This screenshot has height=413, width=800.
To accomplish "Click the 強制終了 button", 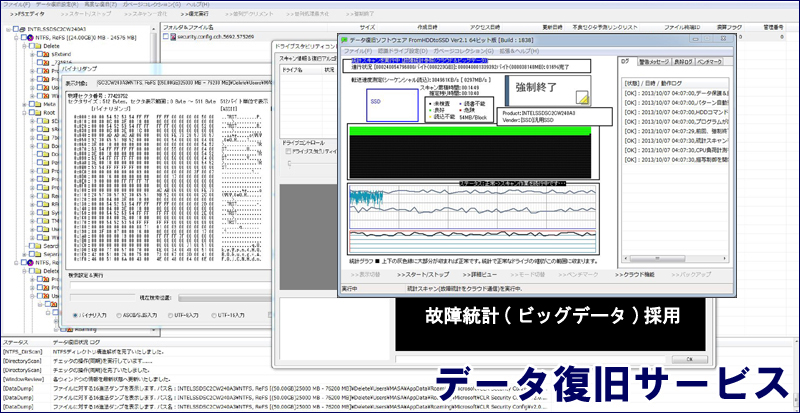I will tap(548, 91).
